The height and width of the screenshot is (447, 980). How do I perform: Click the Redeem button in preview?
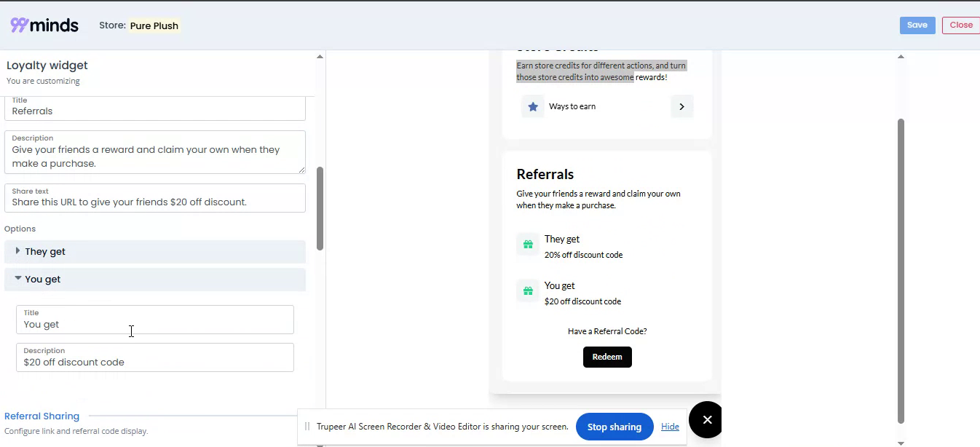[607, 357]
